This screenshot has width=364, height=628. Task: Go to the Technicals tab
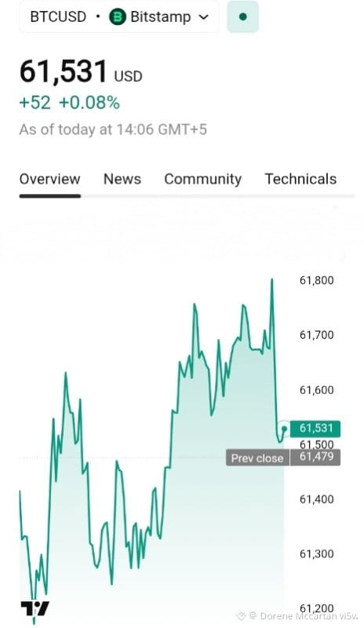click(x=300, y=179)
